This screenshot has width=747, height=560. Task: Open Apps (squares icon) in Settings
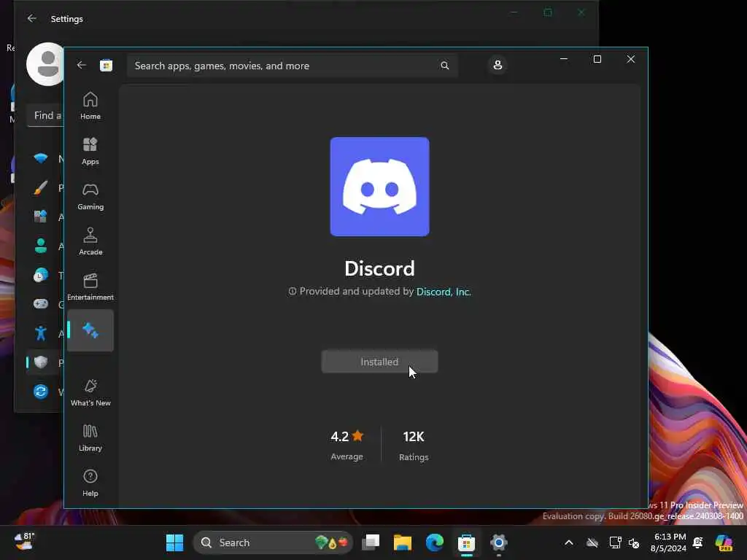tap(41, 217)
